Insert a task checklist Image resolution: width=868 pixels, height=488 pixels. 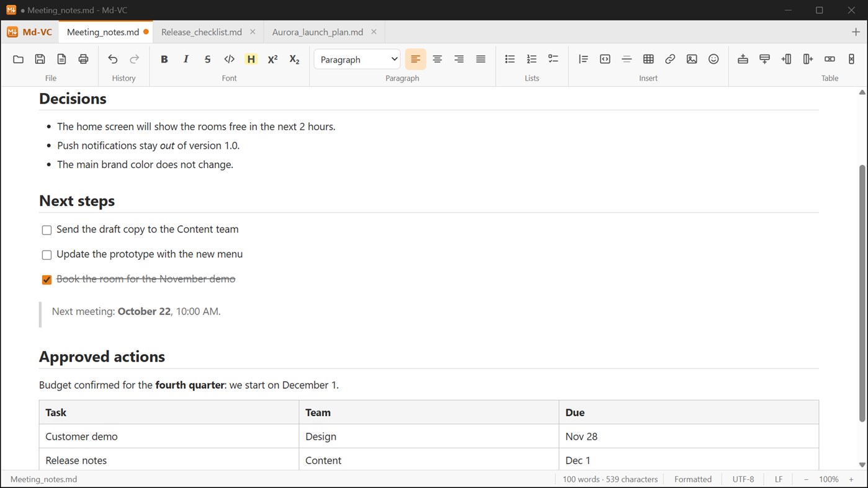pos(553,59)
